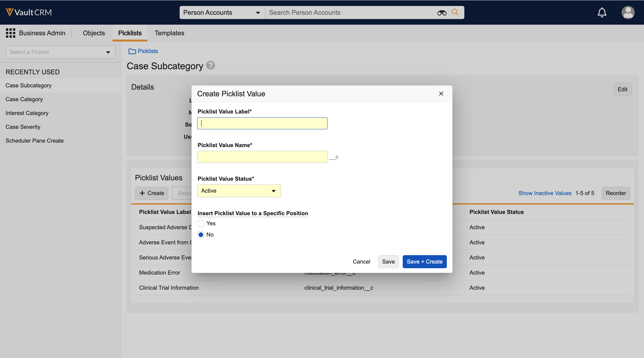Open the Select a Picklist dropdown
The width and height of the screenshot is (644, 358).
click(60, 52)
